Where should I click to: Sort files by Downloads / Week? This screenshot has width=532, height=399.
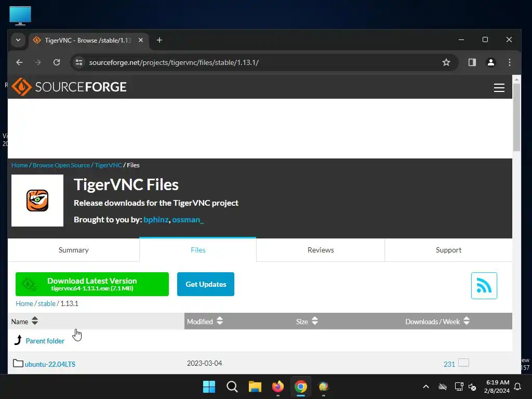pos(437,321)
